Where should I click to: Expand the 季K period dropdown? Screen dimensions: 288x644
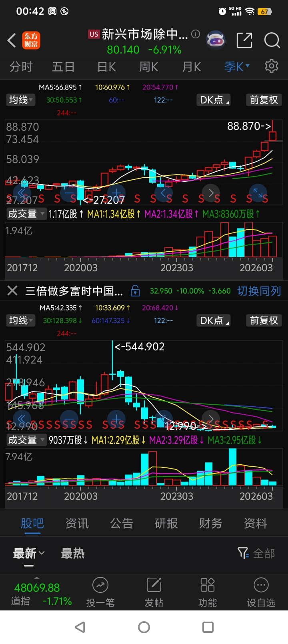(x=237, y=67)
